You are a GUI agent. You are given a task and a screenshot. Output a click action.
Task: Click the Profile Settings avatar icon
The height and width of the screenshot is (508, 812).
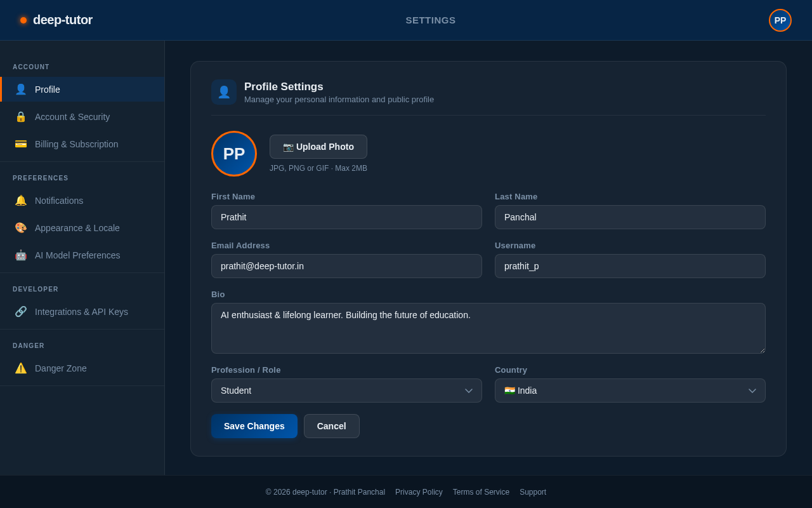pyautogui.click(x=223, y=91)
